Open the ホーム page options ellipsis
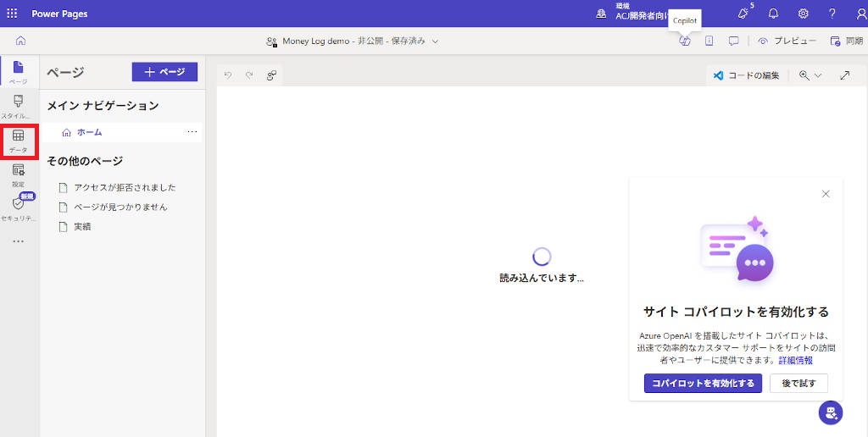The width and height of the screenshot is (868, 437). click(192, 131)
